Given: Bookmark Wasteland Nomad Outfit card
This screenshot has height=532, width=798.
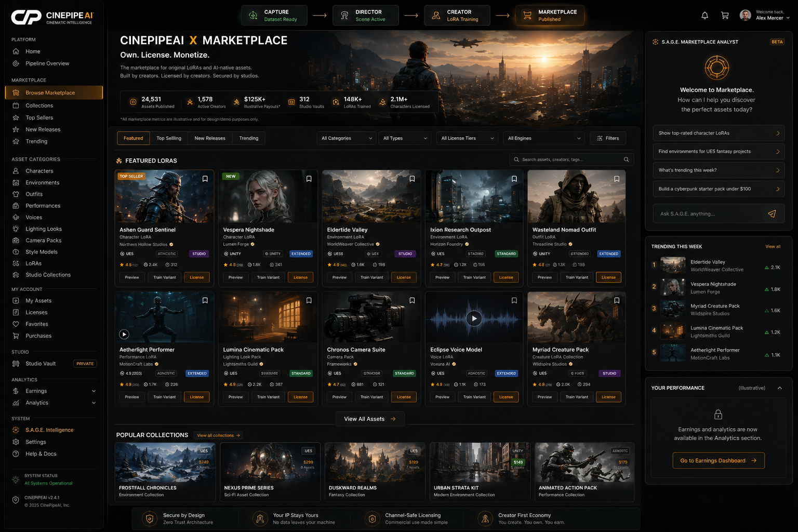Looking at the screenshot, I should (x=617, y=179).
